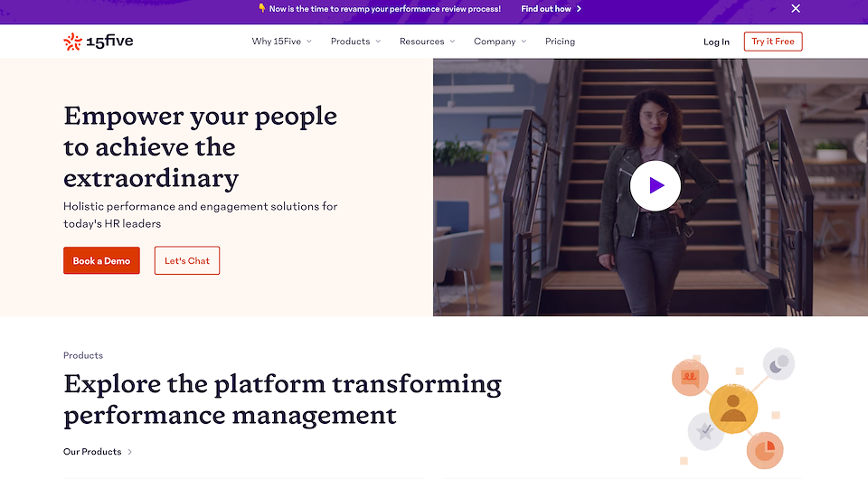Close the purple announcement banner
Viewport: 868px width, 479px height.
(796, 9)
